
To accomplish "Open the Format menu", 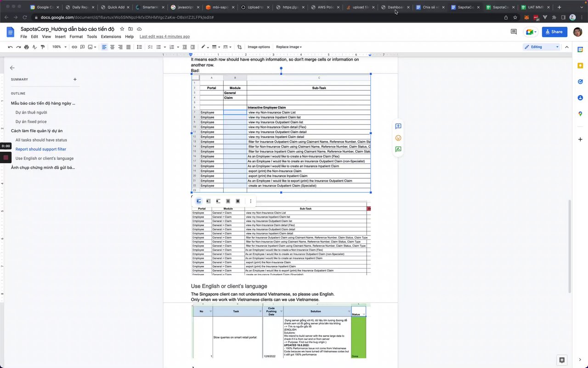I will (x=76, y=37).
